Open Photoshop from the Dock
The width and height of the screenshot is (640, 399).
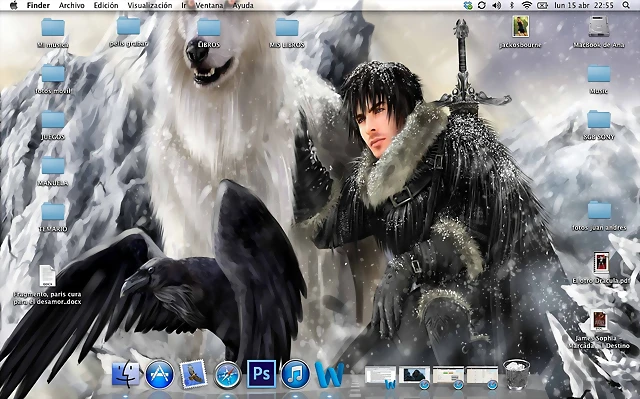pos(261,374)
